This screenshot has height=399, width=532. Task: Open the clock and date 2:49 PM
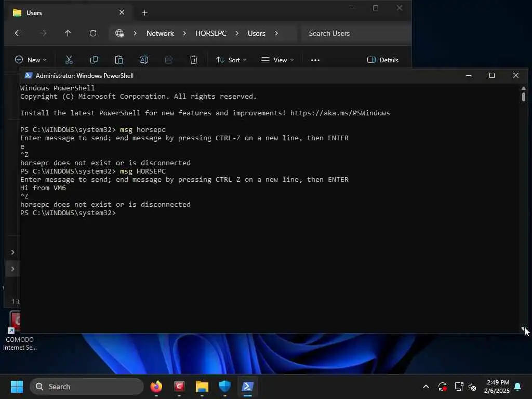(x=497, y=387)
